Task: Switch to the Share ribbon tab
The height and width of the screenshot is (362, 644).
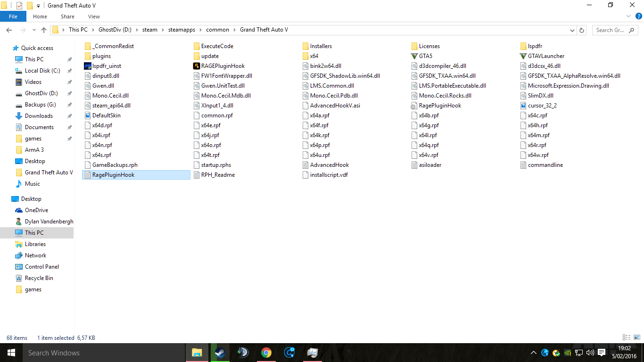Action: click(x=67, y=16)
